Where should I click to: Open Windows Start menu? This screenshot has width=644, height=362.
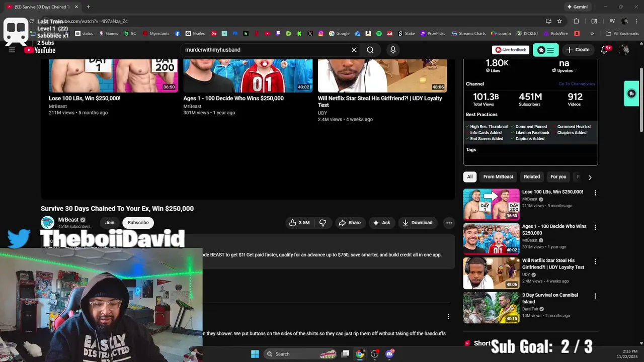coord(255,354)
